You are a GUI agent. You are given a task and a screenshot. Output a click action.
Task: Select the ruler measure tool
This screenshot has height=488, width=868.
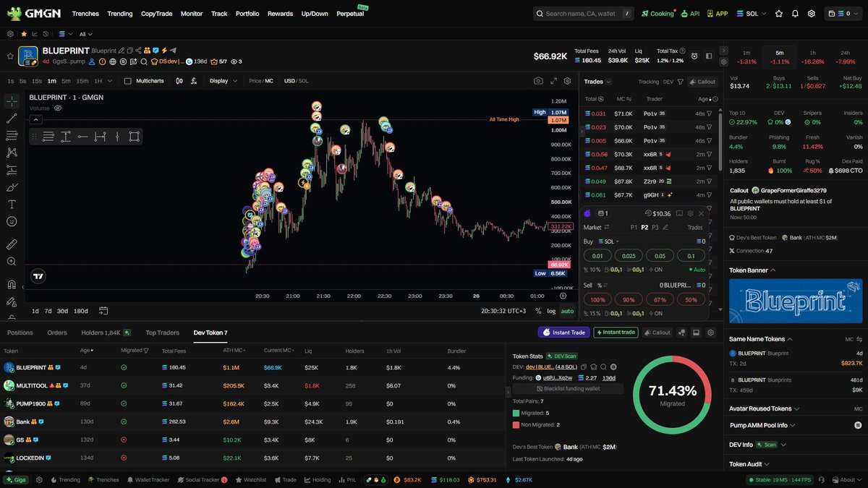(x=12, y=244)
